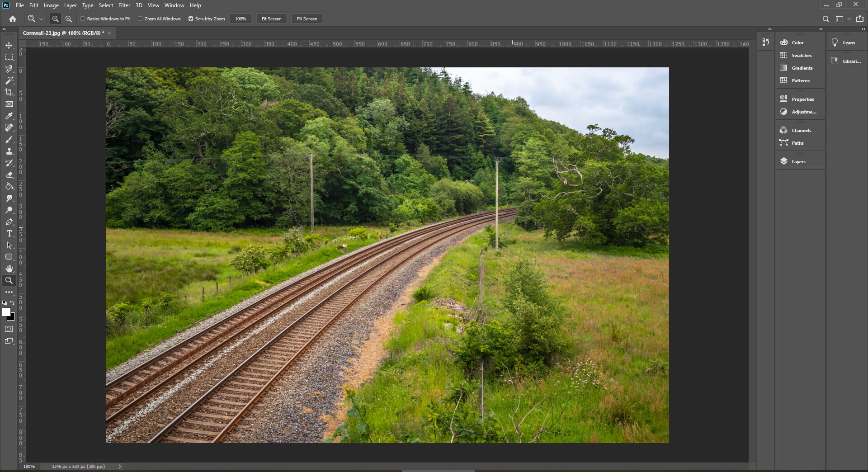Viewport: 868px width, 472px height.
Task: Open the Search icon in options bar
Action: 826,19
